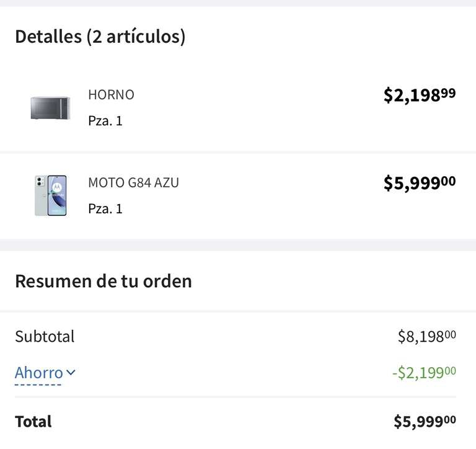Click the Detalles (2 artículos) heading

tap(100, 37)
